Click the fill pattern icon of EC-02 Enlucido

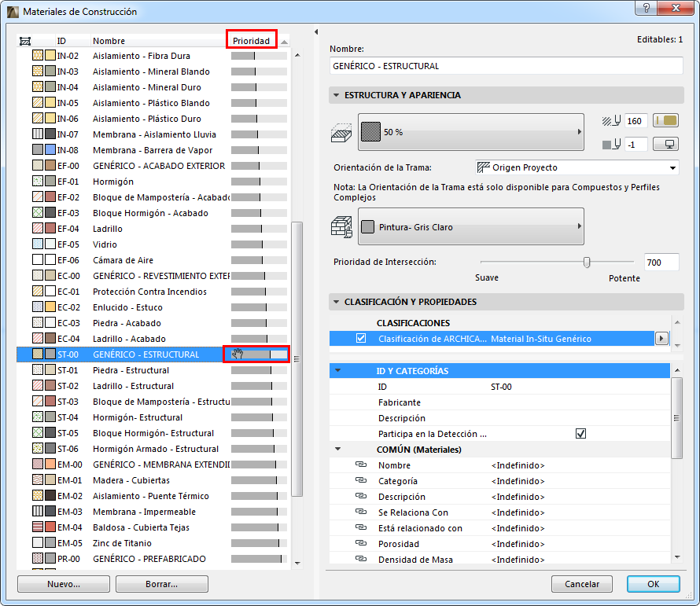pyautogui.click(x=38, y=307)
